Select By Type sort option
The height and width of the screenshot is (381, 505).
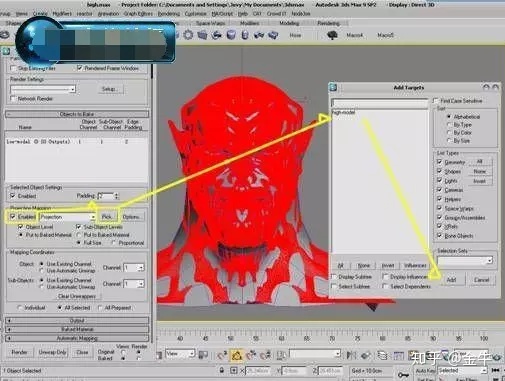click(x=449, y=125)
